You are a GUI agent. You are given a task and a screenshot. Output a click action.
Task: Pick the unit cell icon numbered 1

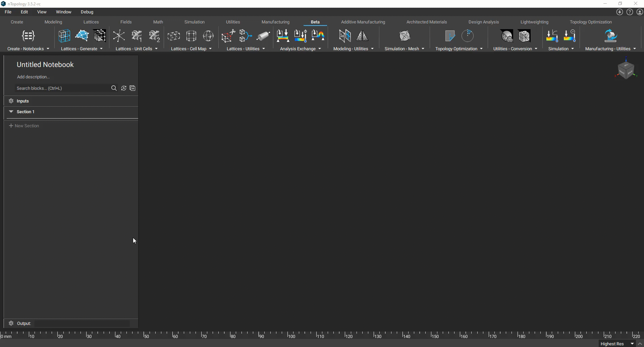(x=137, y=36)
